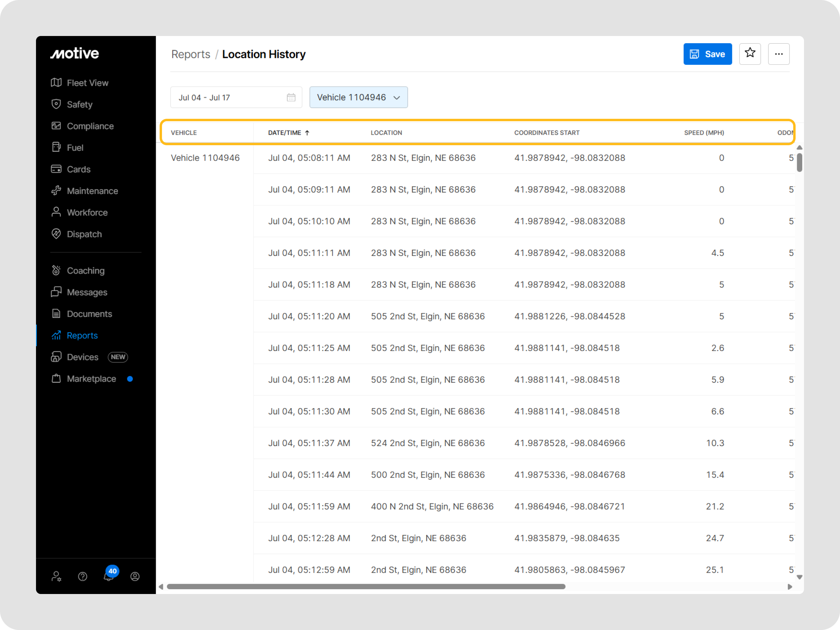840x630 pixels.
Task: Go to Safety section
Action: (79, 104)
